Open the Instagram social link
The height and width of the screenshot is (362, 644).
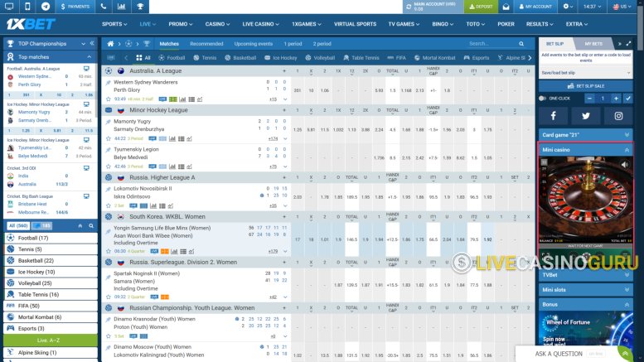tap(618, 116)
